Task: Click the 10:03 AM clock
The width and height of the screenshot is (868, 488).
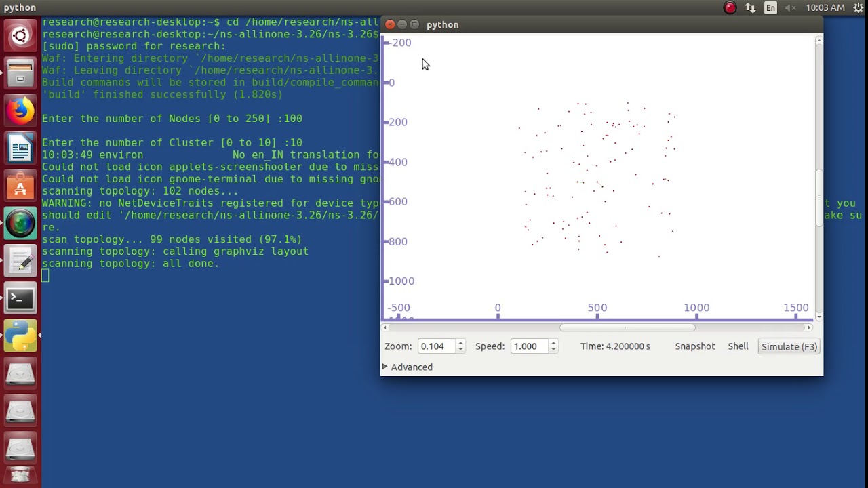Action: tap(825, 8)
